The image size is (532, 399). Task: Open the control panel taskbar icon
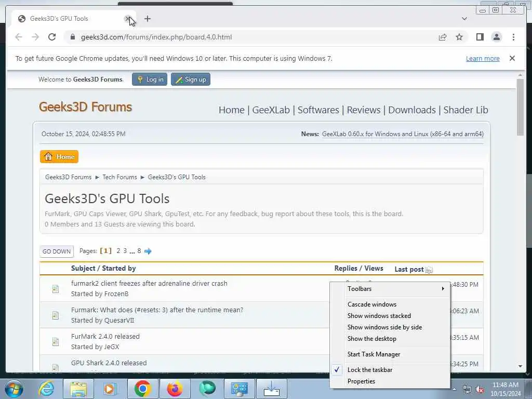tap(239, 389)
